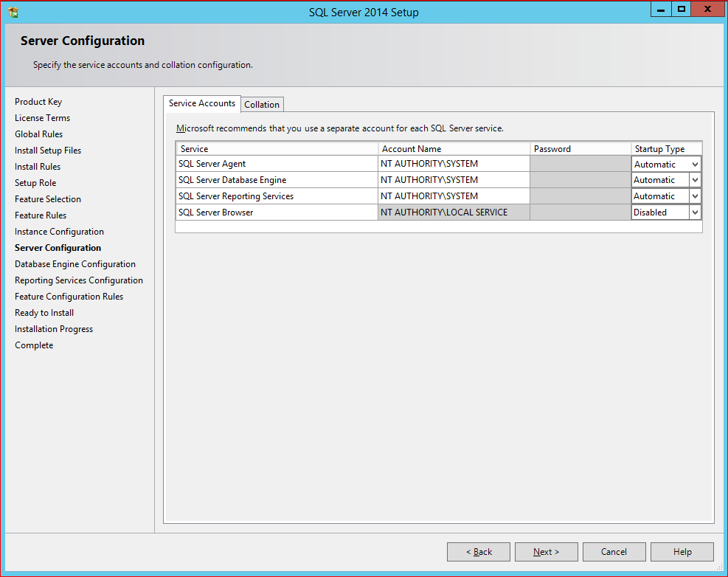Open the Help dialog

[x=682, y=551]
